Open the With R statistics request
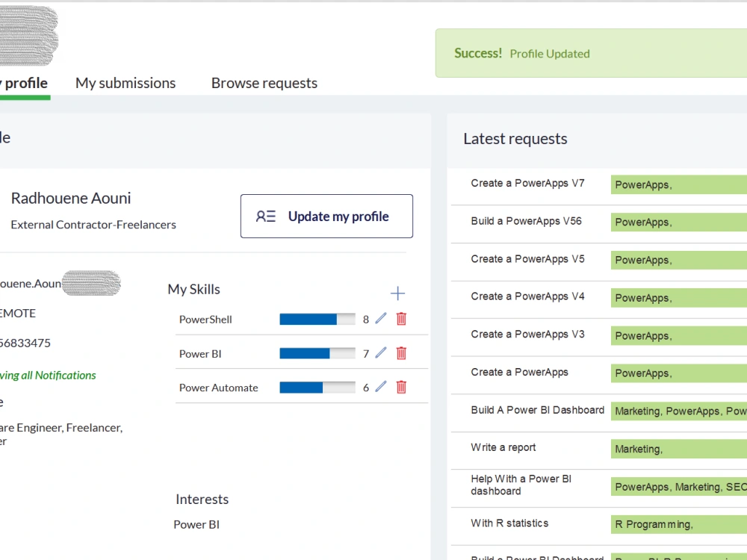747x560 pixels. tap(509, 523)
